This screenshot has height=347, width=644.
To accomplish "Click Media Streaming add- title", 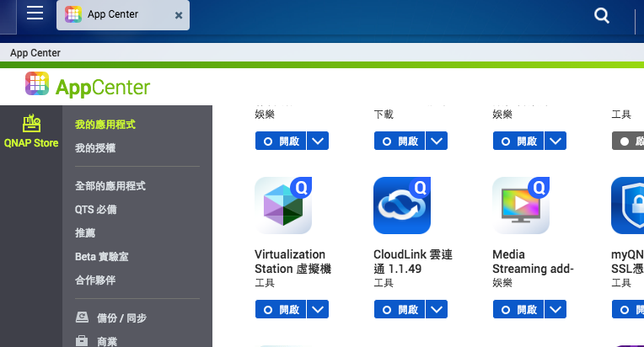I will (x=533, y=262).
